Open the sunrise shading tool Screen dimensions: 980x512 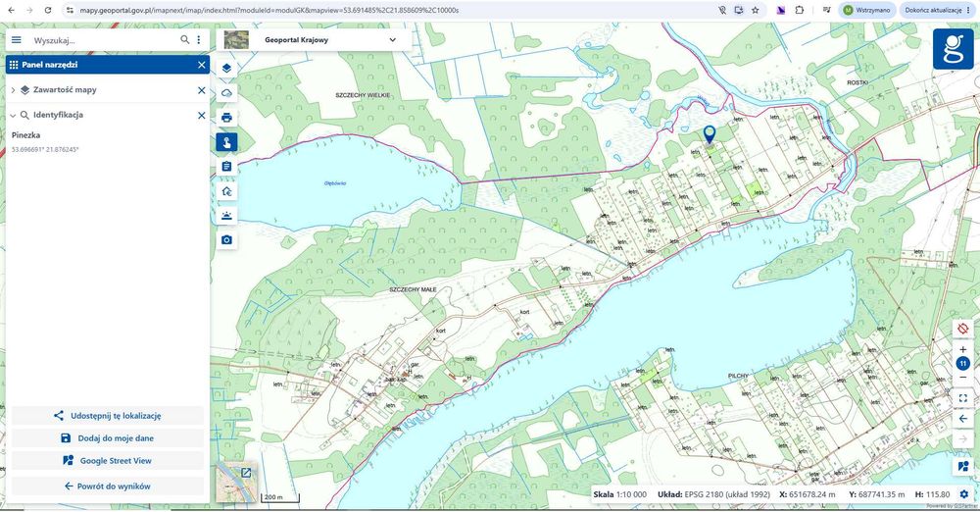coord(226,216)
